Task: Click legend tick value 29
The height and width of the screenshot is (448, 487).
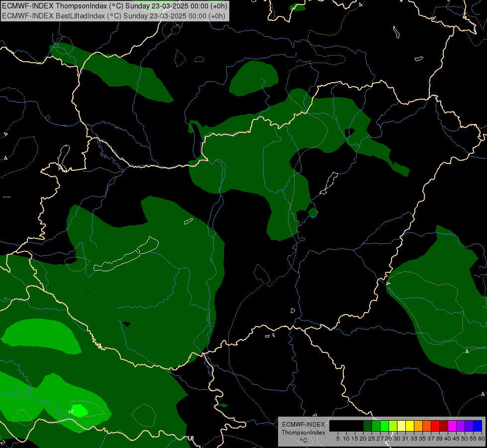Action: coord(389,439)
